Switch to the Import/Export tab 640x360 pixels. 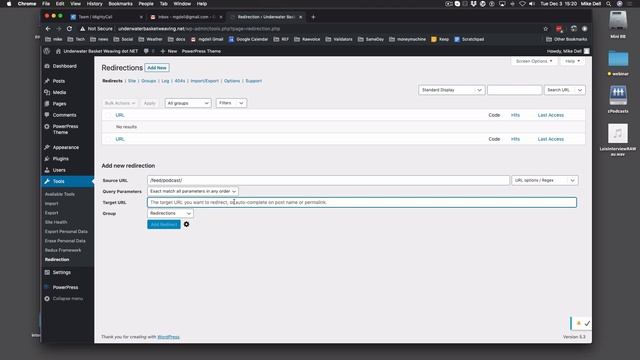click(x=204, y=81)
